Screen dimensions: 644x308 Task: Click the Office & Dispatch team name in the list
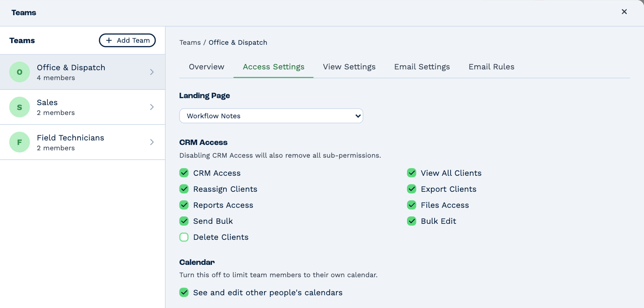click(71, 67)
